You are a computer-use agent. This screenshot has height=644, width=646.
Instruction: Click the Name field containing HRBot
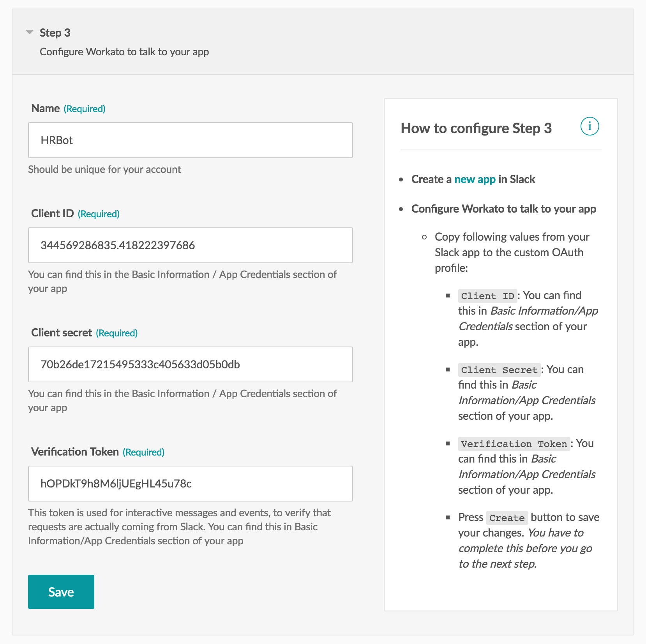click(190, 140)
